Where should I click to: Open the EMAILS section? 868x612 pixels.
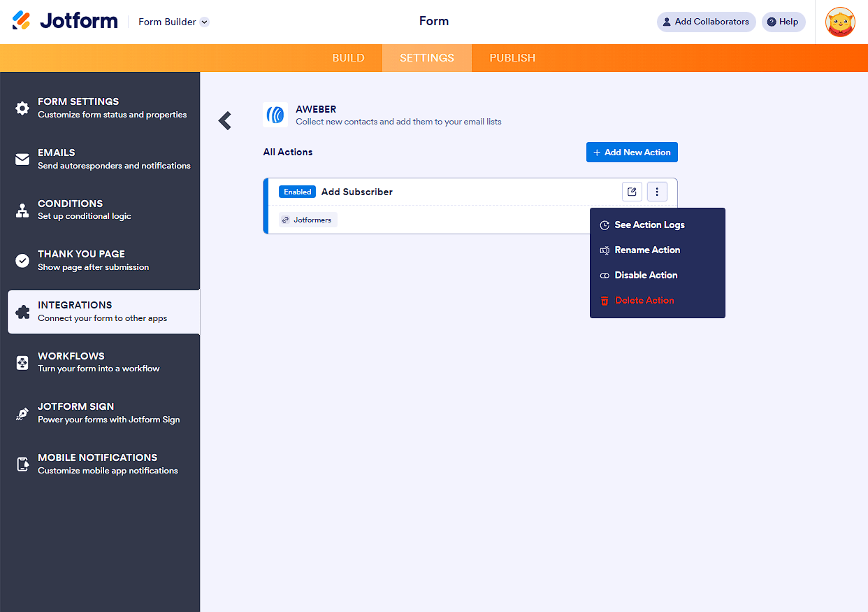[x=100, y=159]
